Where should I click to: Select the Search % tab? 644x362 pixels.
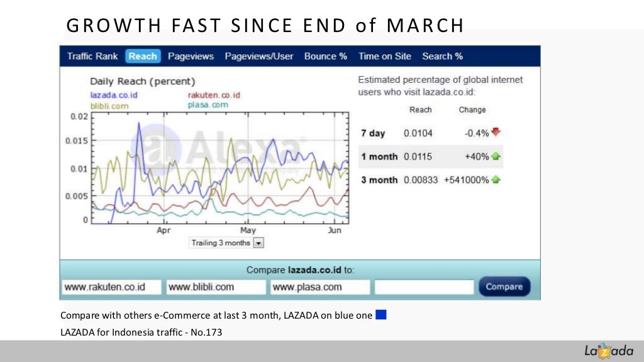click(x=442, y=56)
